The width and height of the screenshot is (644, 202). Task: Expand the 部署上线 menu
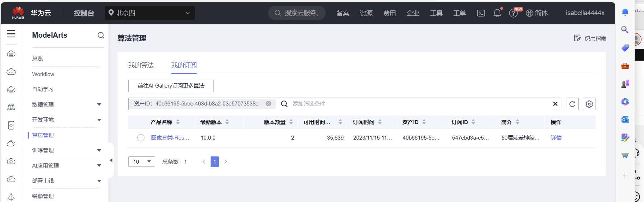(x=99, y=181)
